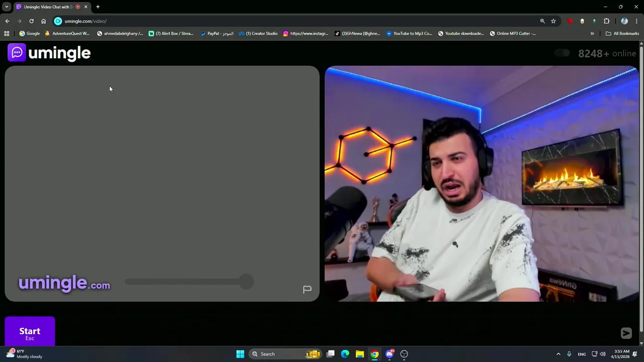Click the send arrow icon

pyautogui.click(x=626, y=333)
